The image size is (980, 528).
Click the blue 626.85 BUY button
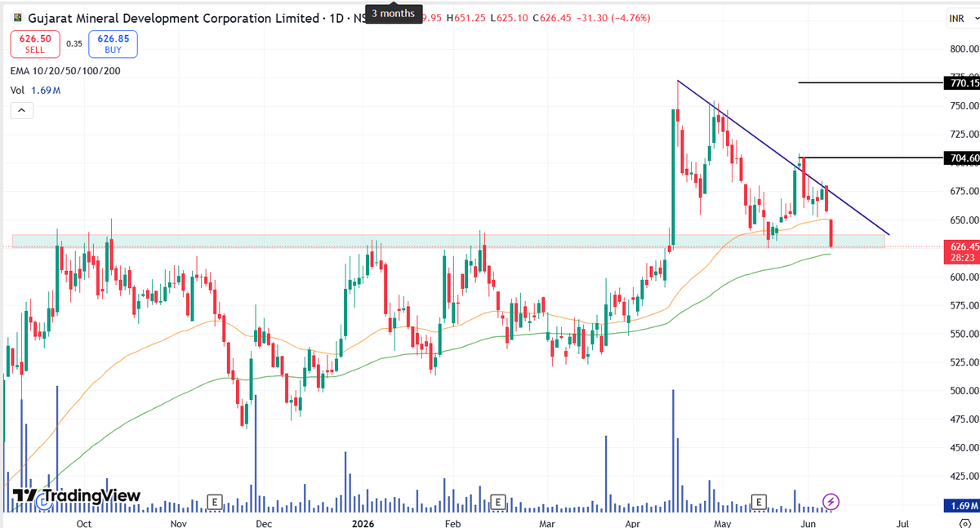tap(114, 44)
